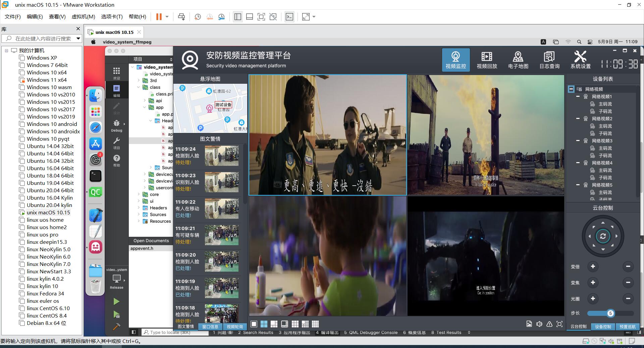Screen dimensions: 644x348
Task: Switch to single-window video layout
Action: (254, 324)
